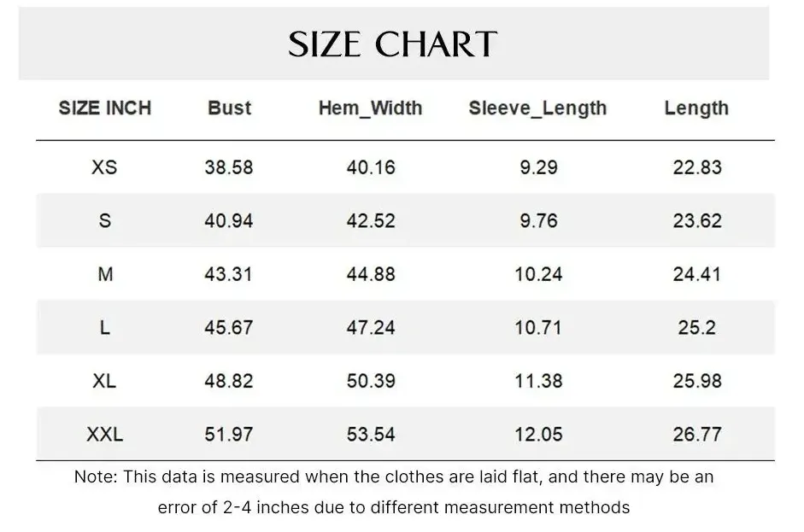This screenshot has width=804, height=532.
Task: Click the measurement note text below table
Action: (x=394, y=492)
